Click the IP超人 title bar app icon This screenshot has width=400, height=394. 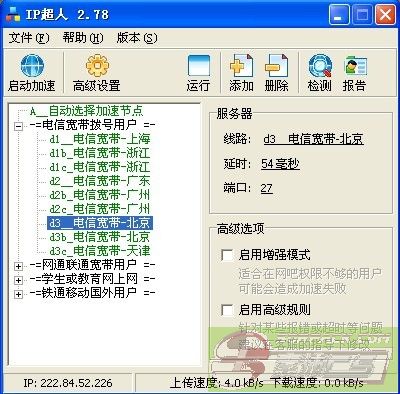pyautogui.click(x=13, y=15)
